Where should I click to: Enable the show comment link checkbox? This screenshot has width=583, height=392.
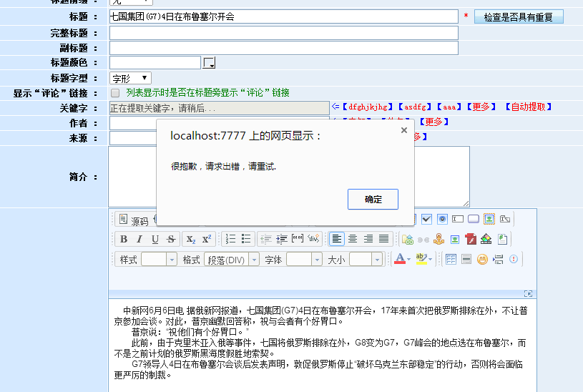(x=115, y=93)
